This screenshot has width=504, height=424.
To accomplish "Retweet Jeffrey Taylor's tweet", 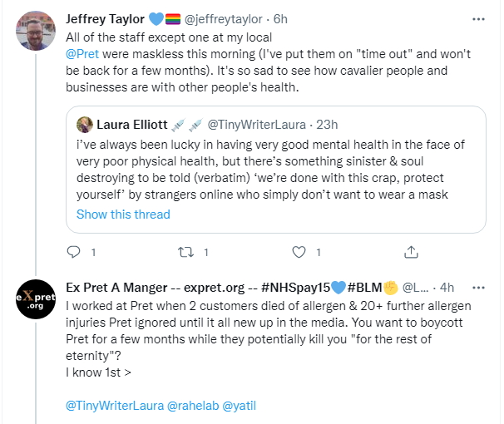I will click(185, 251).
